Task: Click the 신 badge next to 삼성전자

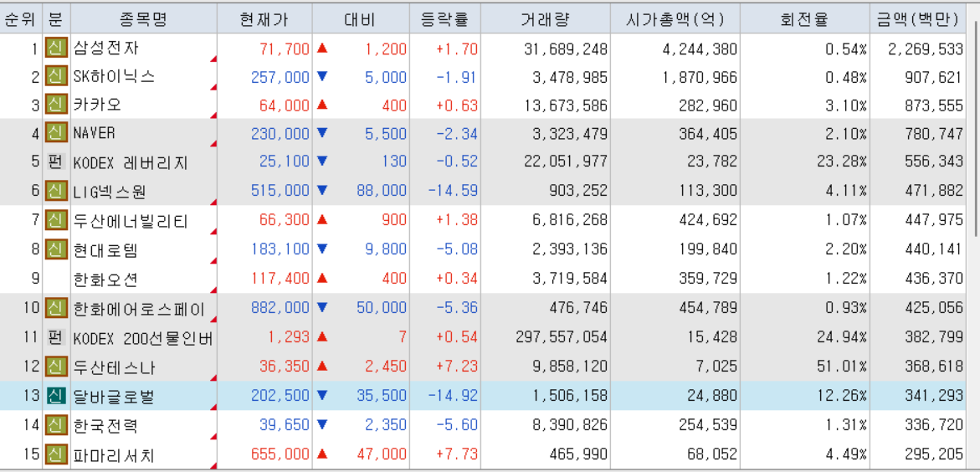Action: coord(56,49)
